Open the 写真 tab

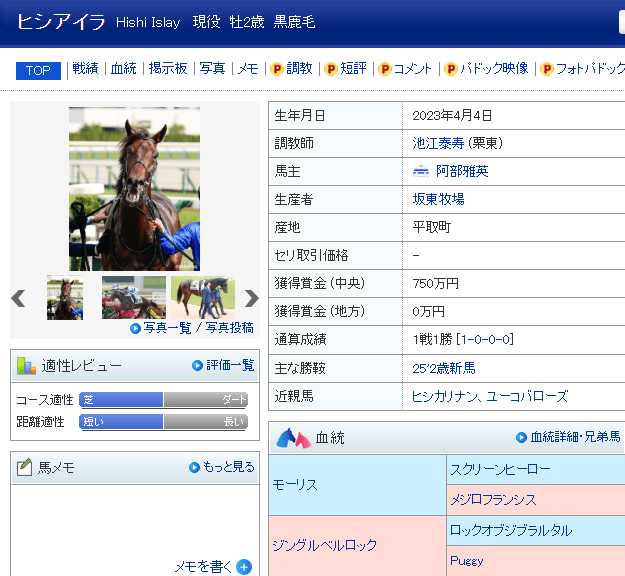[x=212, y=69]
